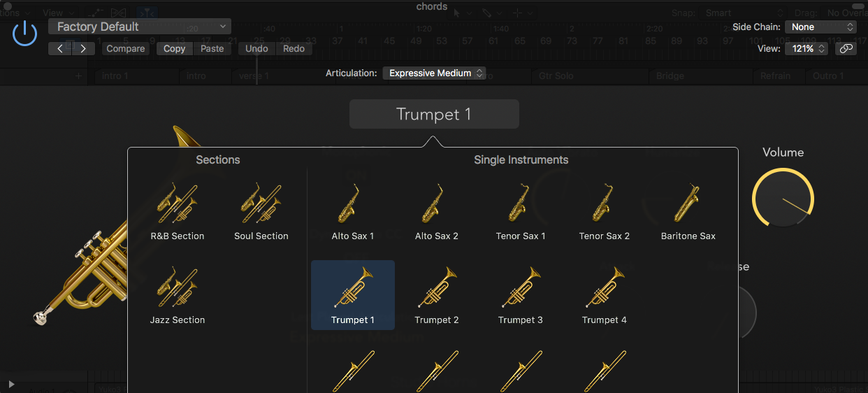Screen dimensions: 868x393
Task: Pick the Trumpet 3 instrument icon
Action: [x=520, y=294]
